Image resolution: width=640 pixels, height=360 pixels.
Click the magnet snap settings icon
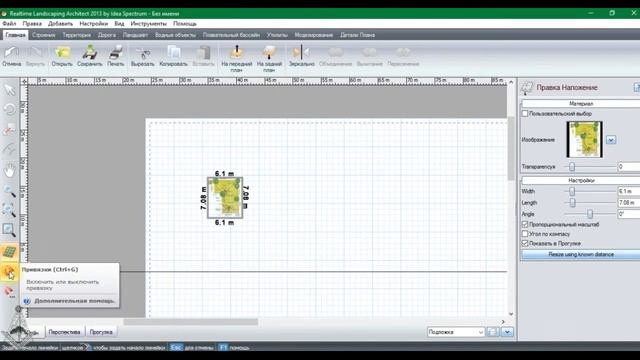tap(9, 292)
